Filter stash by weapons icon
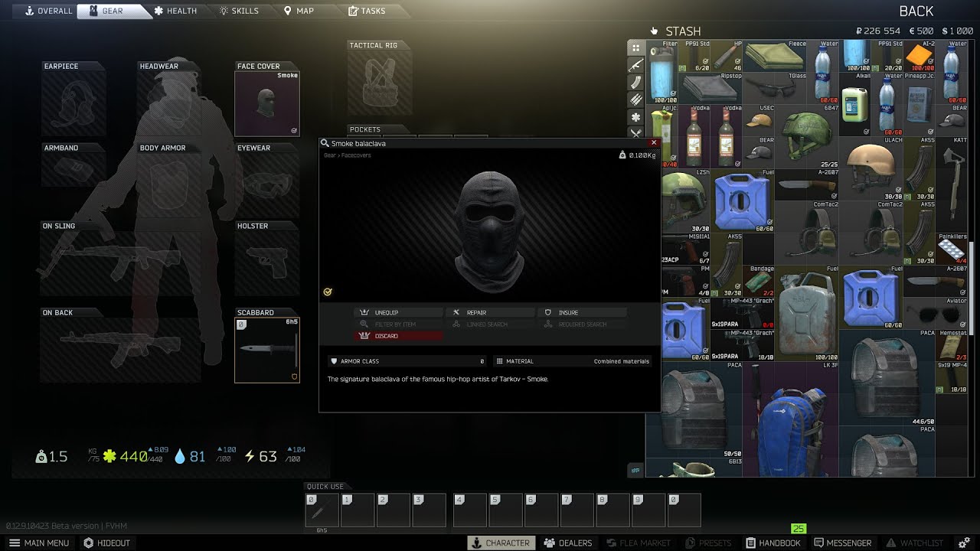The width and height of the screenshot is (980, 551). tap(635, 65)
